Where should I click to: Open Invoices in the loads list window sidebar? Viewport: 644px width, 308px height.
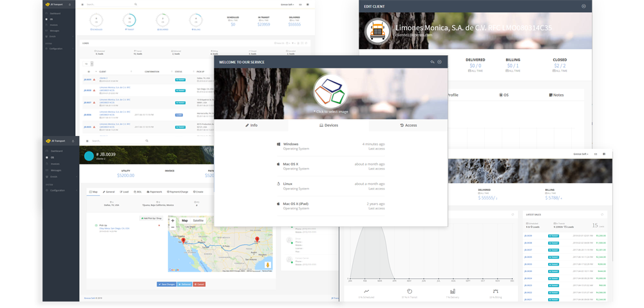[54, 25]
